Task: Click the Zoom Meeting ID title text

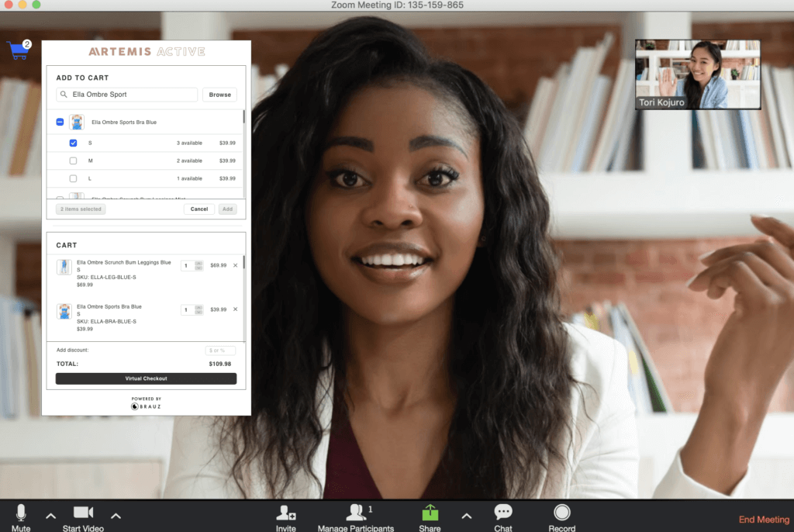Action: 397,5
